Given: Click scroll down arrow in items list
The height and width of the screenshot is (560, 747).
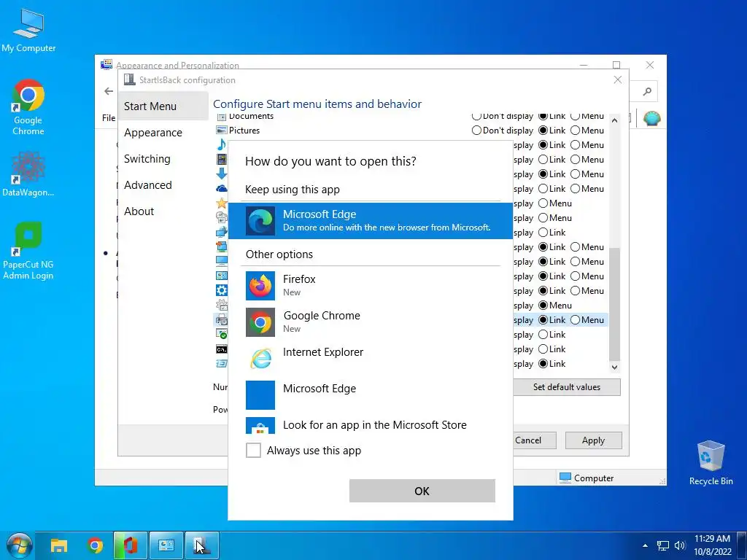Looking at the screenshot, I should coord(614,367).
